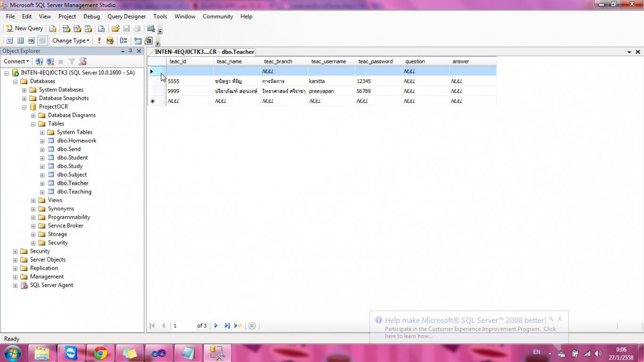Select the Service Broker folder
The image size is (644, 362).
[66, 226]
